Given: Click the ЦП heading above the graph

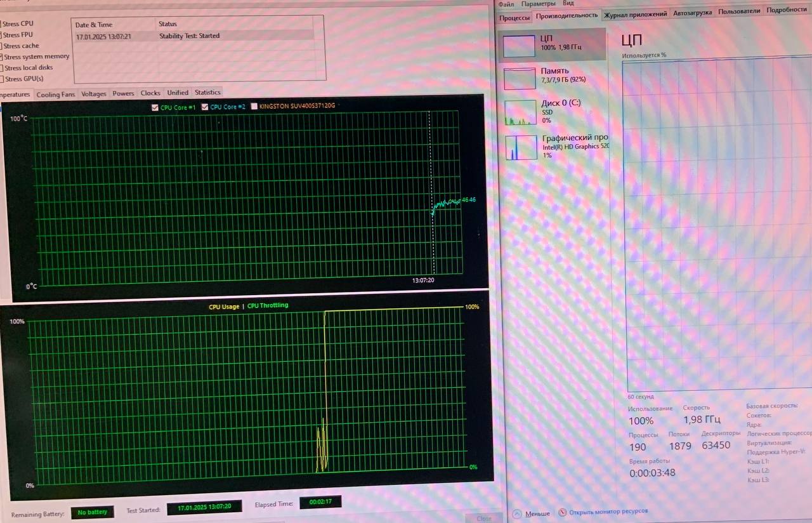Looking at the screenshot, I should [x=632, y=40].
